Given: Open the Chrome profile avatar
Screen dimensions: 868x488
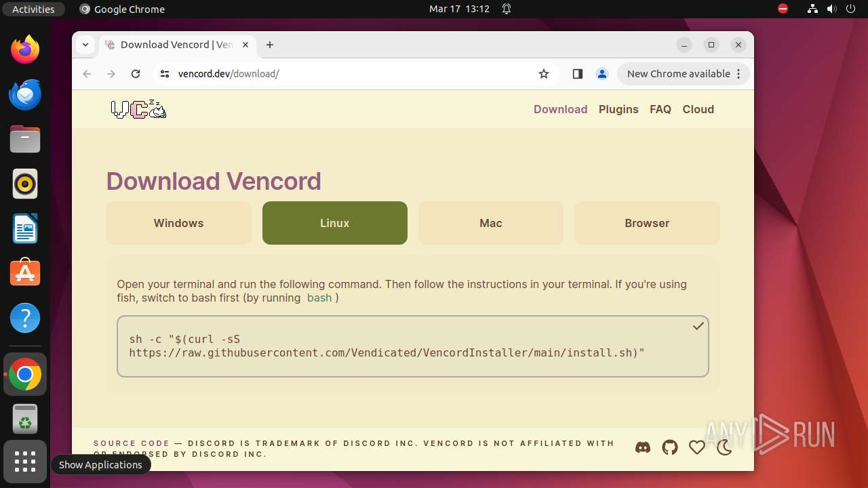Looking at the screenshot, I should click(x=601, y=74).
